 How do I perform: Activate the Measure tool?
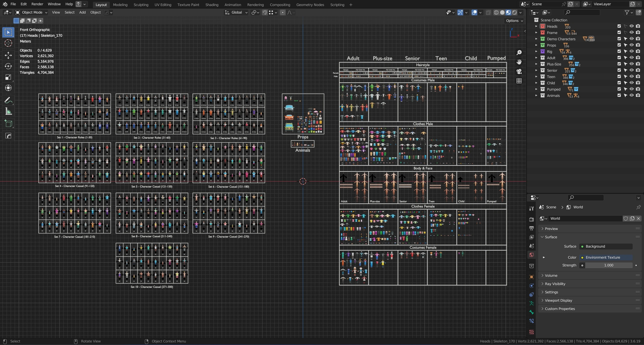[8, 111]
